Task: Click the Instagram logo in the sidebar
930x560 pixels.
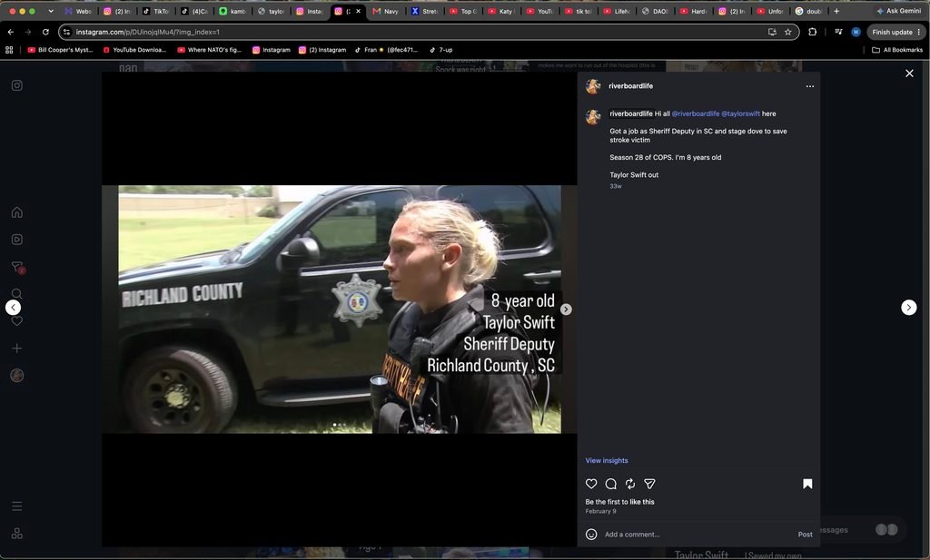Action: [17, 85]
